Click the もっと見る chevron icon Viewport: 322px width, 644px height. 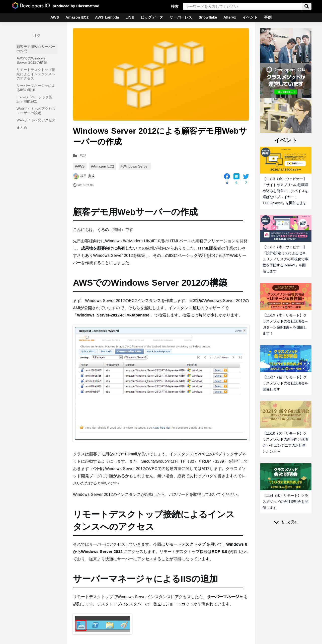point(276,522)
